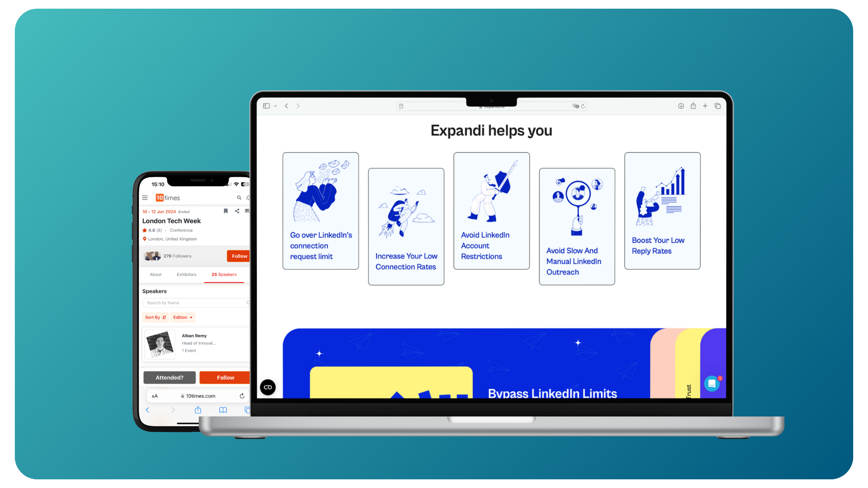Image resolution: width=868 pixels, height=488 pixels.
Task: Click the browser forward navigation arrow
Action: coord(298,106)
